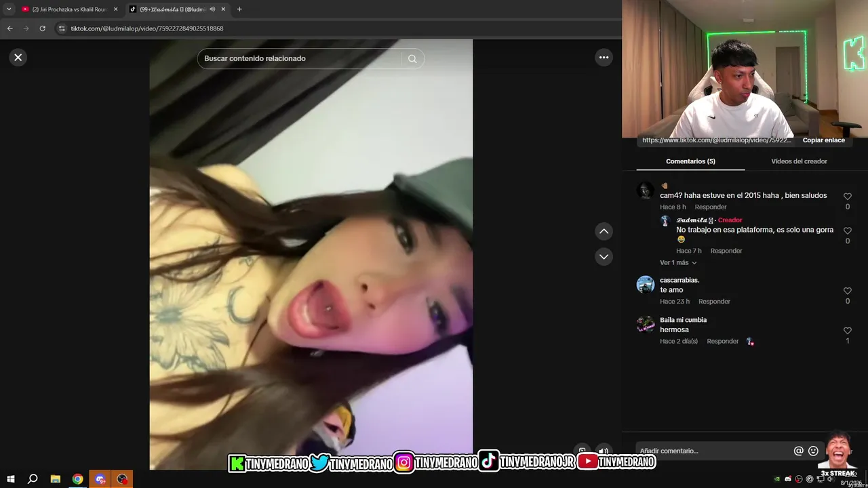Go to previous video with up arrow

[604, 232]
